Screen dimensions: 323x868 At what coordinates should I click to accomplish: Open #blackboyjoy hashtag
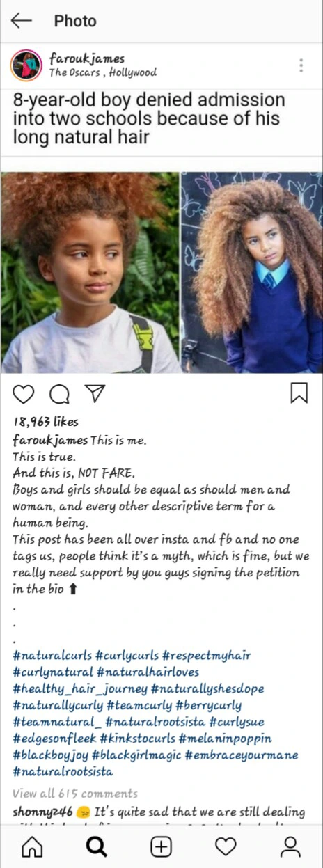50,755
